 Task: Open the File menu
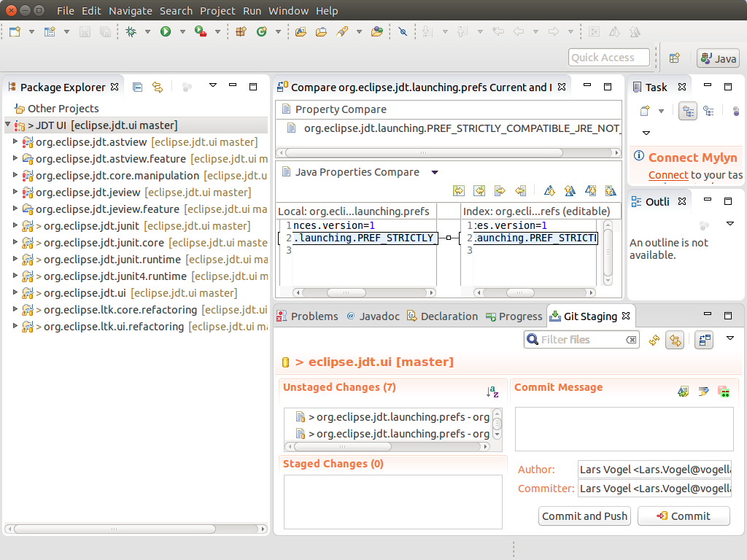pos(65,11)
